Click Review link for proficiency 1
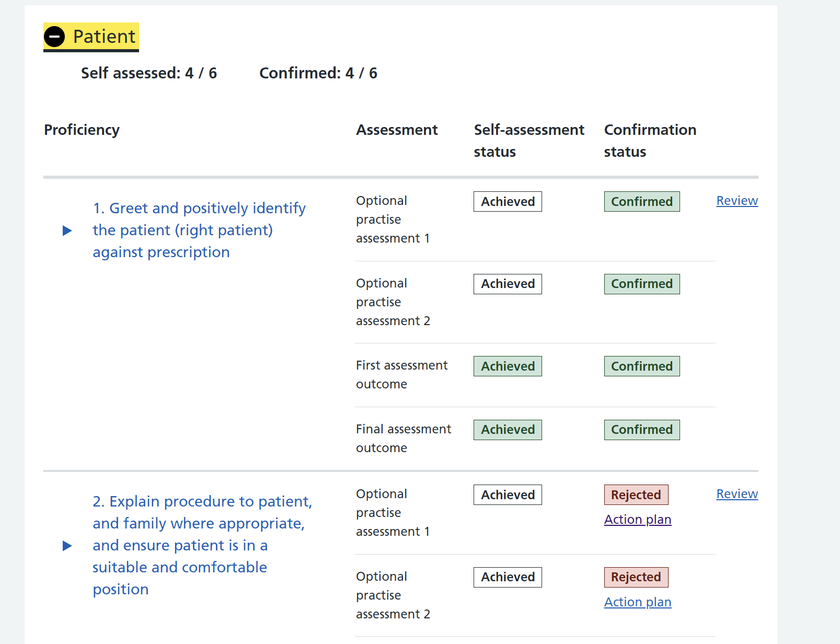The image size is (840, 644). [737, 201]
